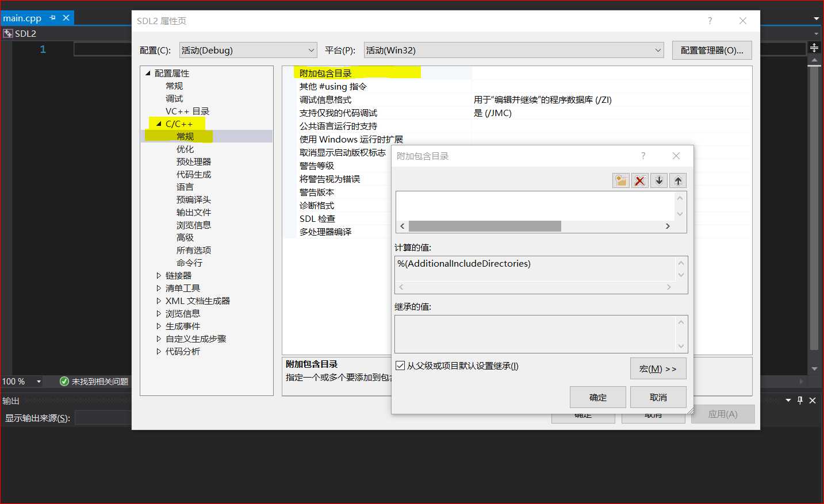This screenshot has height=504, width=824.
Task: Move line down arrow icon
Action: click(659, 180)
